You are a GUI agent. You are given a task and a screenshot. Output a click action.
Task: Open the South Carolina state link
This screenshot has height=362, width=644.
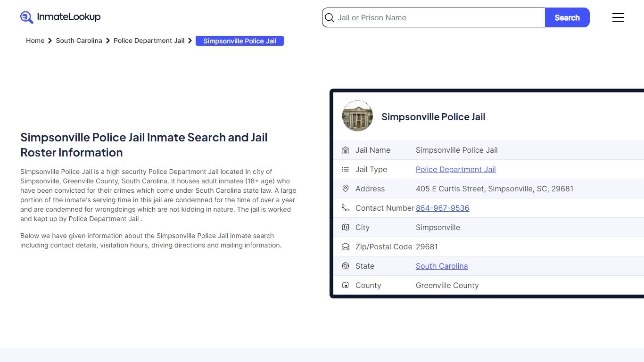click(x=442, y=266)
